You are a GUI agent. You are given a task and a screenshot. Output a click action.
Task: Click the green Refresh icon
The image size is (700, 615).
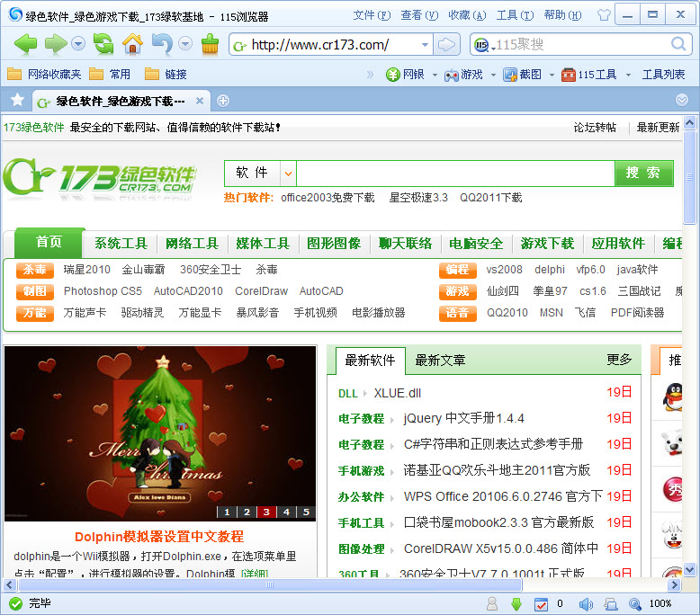pyautogui.click(x=103, y=44)
